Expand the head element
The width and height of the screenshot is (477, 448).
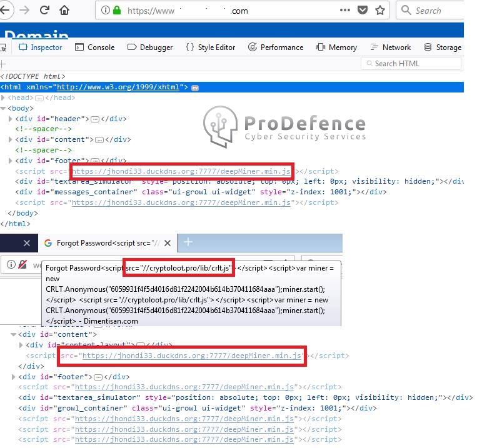[3, 97]
